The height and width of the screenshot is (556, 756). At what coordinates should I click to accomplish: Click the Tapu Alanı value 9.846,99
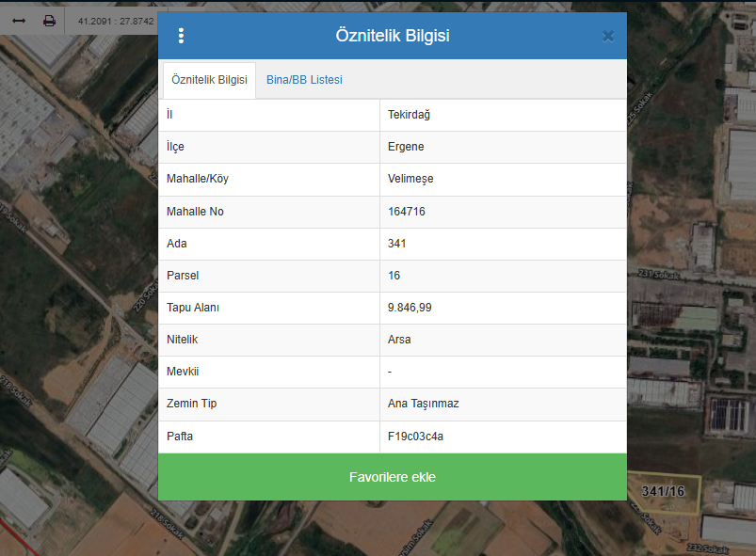[410, 308]
